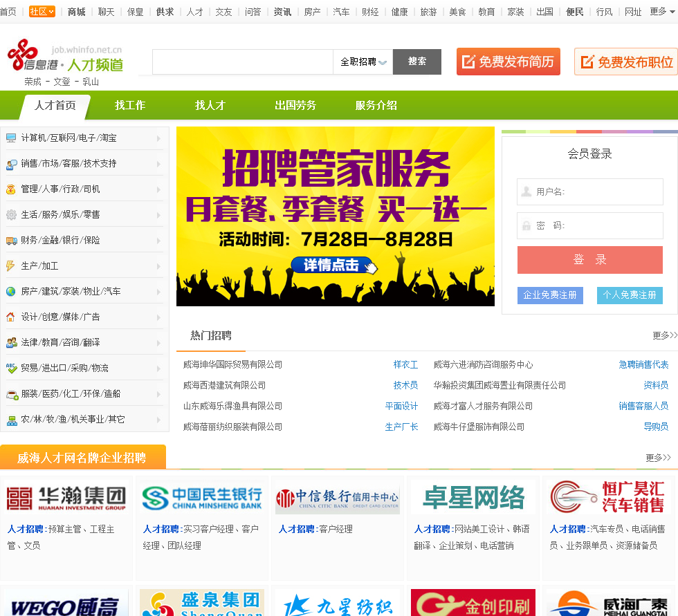
Task: Click the job search text field
Action: point(243,62)
